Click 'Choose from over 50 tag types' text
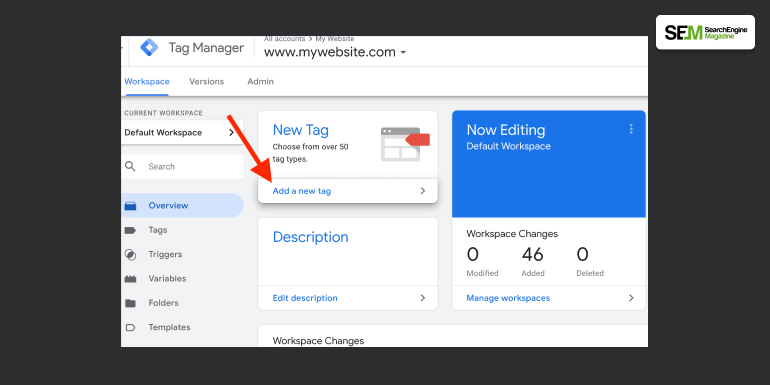 [310, 153]
